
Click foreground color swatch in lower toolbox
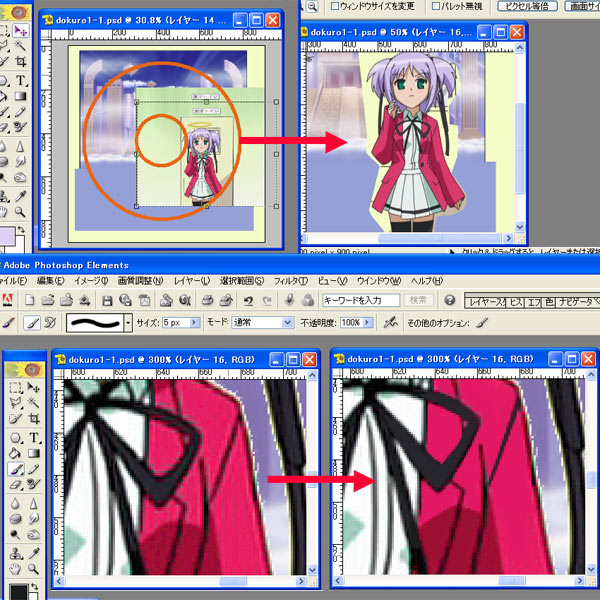coord(18,592)
